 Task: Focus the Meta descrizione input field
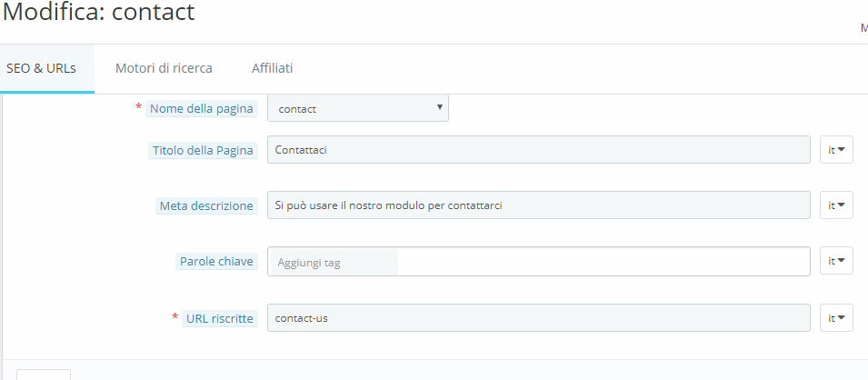coord(538,205)
